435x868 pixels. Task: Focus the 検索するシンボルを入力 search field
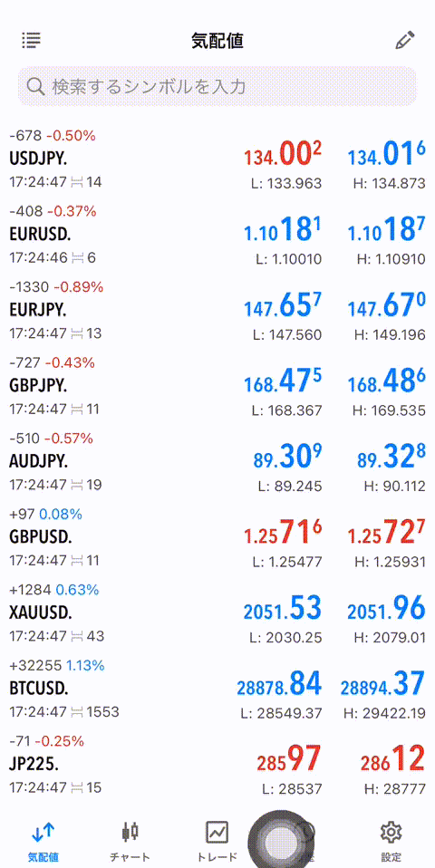pyautogui.click(x=217, y=86)
